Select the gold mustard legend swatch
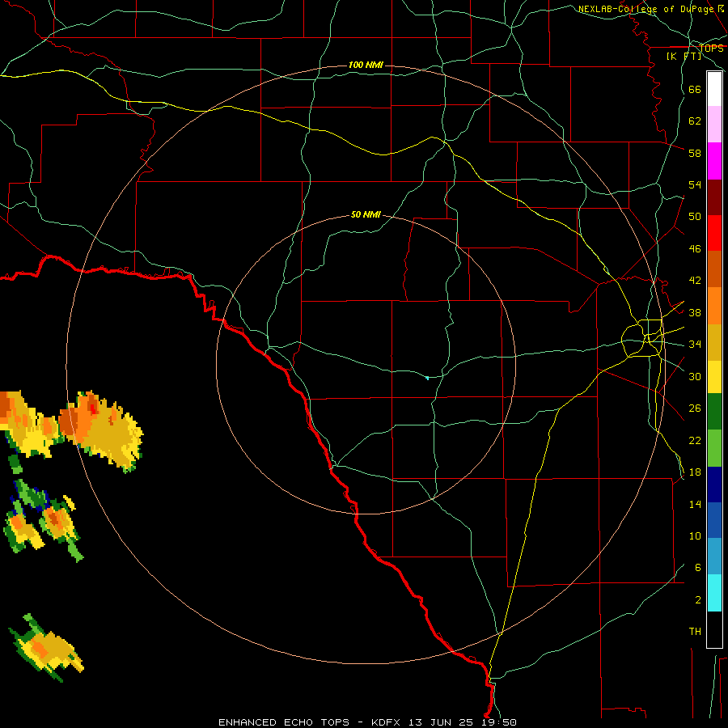Viewport: 728px width, 728px height. click(714, 342)
